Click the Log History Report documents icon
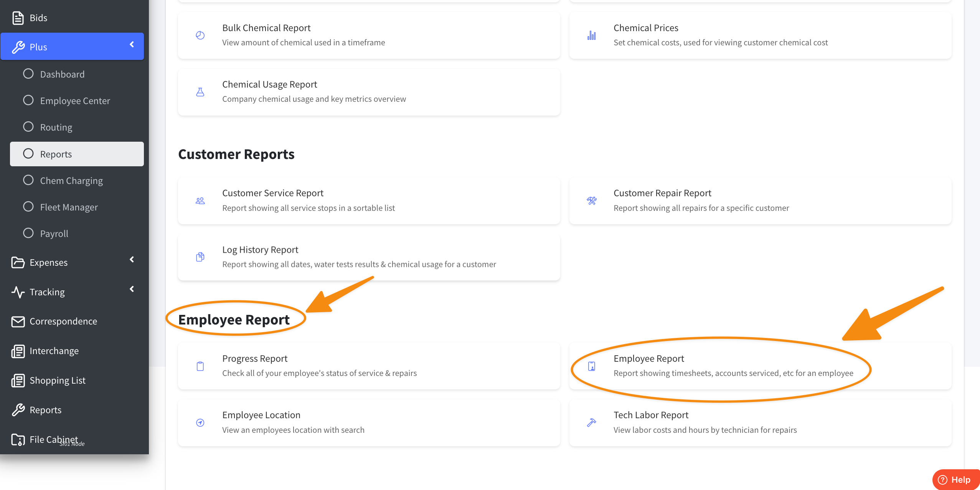980x490 pixels. click(x=200, y=257)
